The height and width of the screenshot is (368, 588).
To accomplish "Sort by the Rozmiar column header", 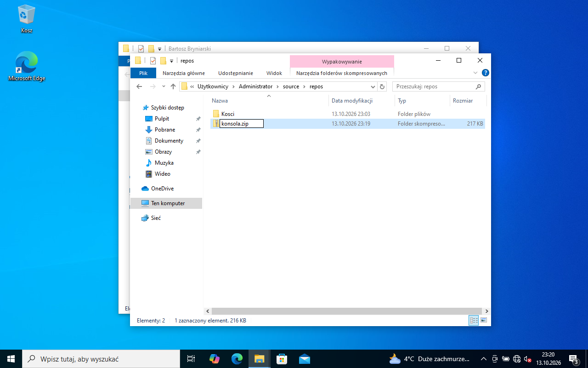I will (x=468, y=101).
